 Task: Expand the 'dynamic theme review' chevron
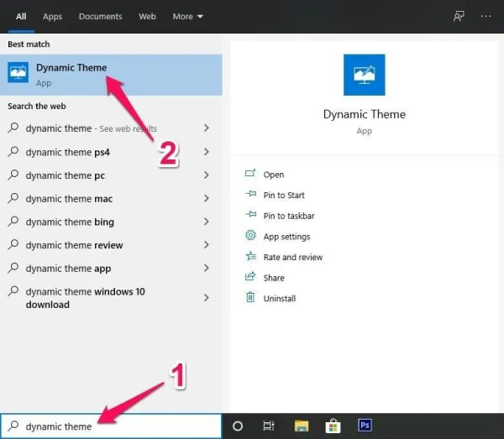(207, 245)
